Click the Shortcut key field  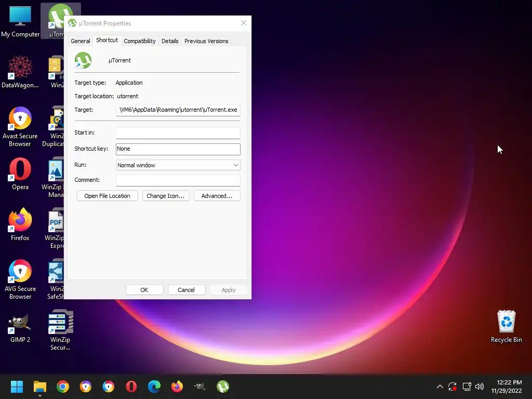178,149
